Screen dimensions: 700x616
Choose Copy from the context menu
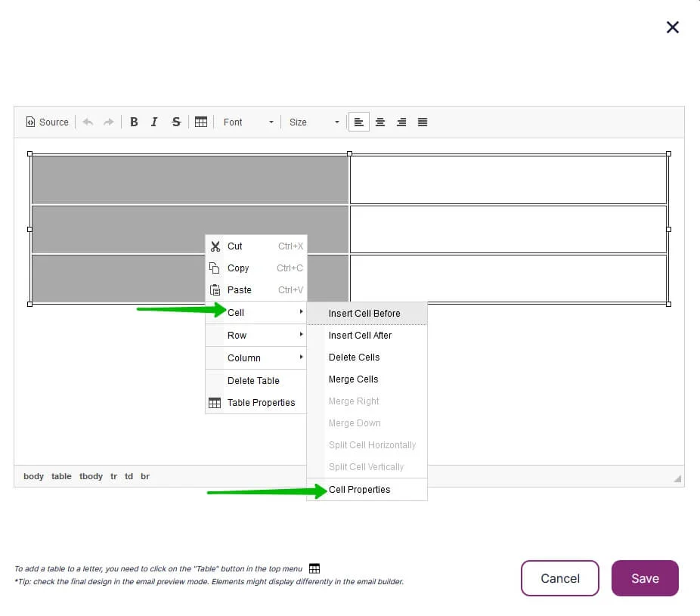pos(256,268)
